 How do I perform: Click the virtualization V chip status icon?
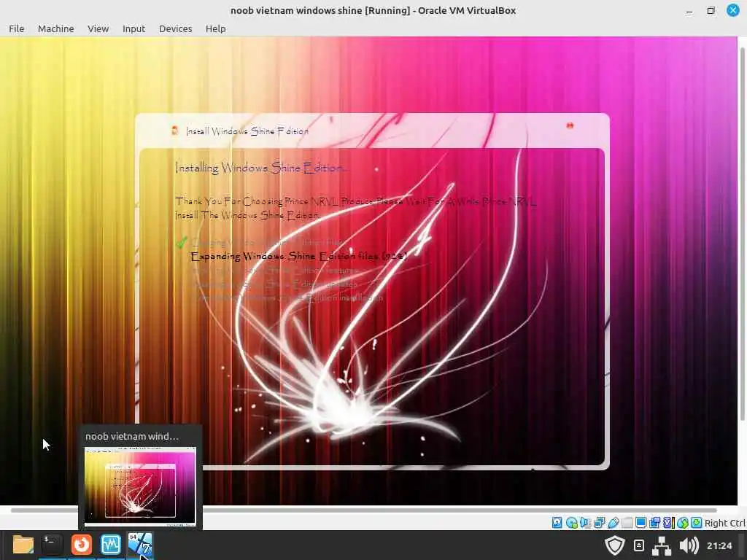coord(668,523)
